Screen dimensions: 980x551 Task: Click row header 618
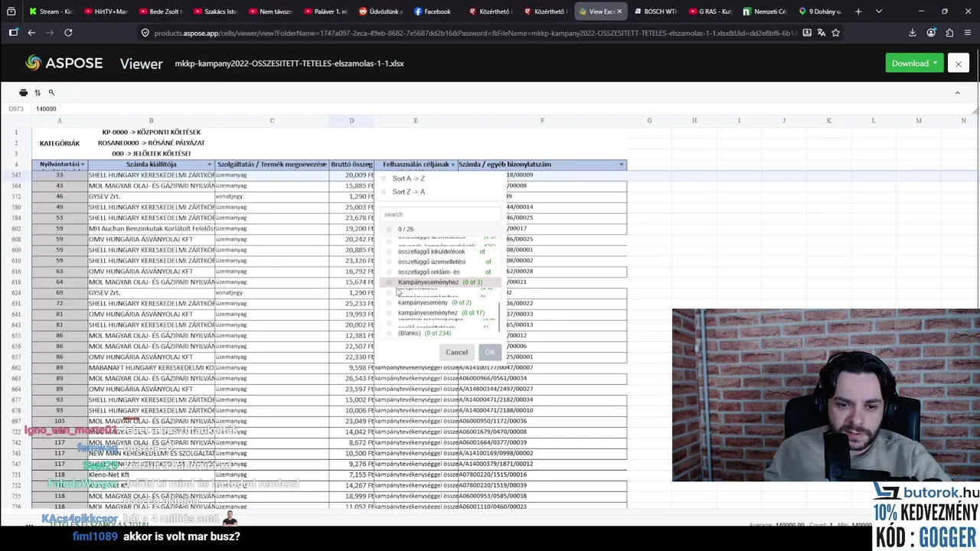click(16, 282)
